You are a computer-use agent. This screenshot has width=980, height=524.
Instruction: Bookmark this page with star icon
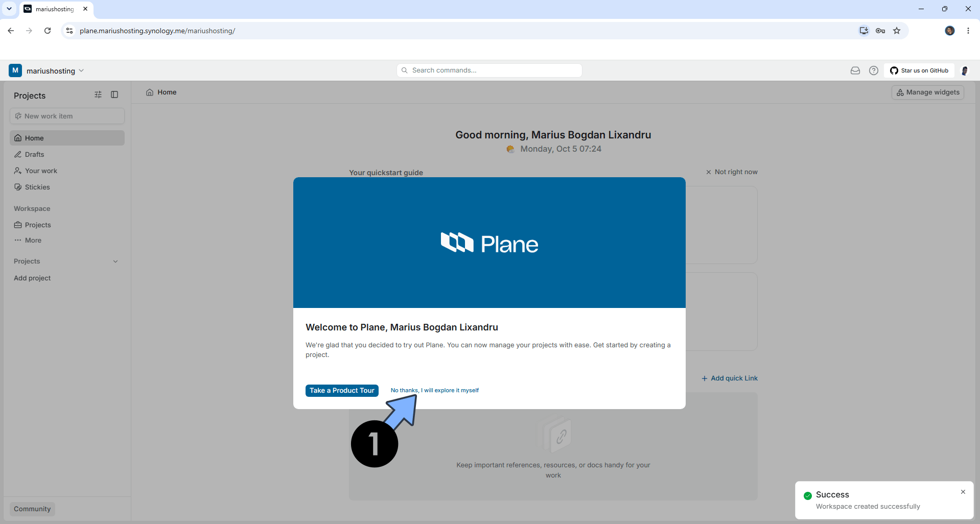(x=897, y=31)
